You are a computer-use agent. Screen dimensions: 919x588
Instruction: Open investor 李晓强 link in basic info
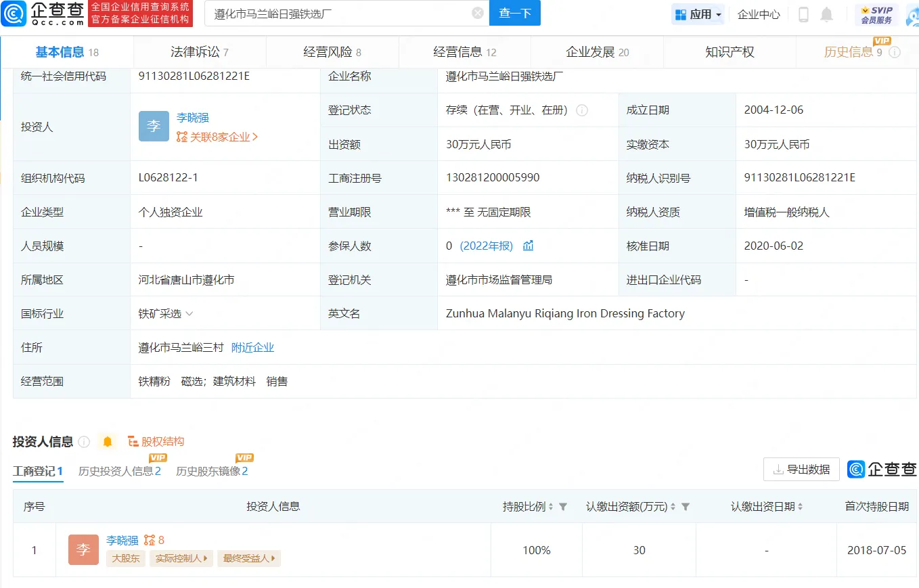coord(193,117)
